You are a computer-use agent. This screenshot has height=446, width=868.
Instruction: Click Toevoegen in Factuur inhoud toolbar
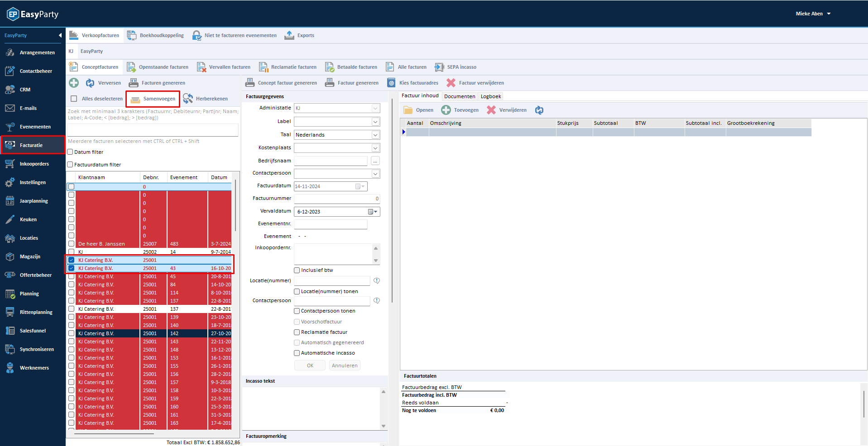pyautogui.click(x=460, y=110)
